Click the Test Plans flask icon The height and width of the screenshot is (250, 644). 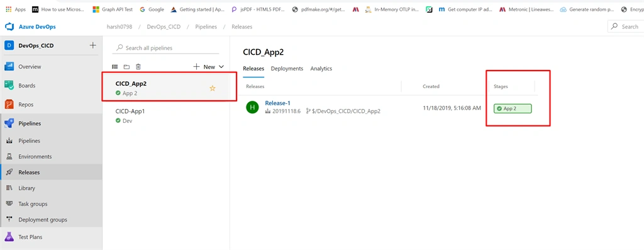pos(9,237)
